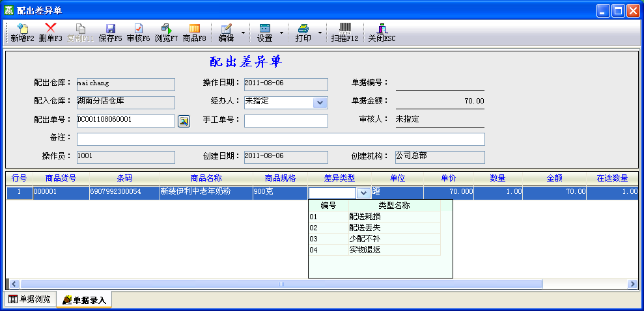This screenshot has width=644, height=311.
Task: Click the 商品货号 column header
Action: point(61,178)
